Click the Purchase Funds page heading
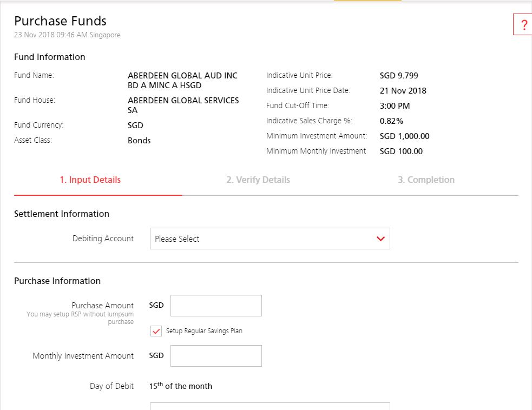 pos(61,21)
